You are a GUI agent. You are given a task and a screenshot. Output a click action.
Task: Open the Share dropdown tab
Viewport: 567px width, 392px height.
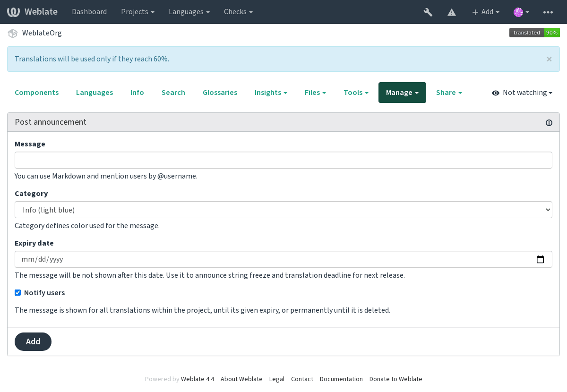[x=449, y=93]
